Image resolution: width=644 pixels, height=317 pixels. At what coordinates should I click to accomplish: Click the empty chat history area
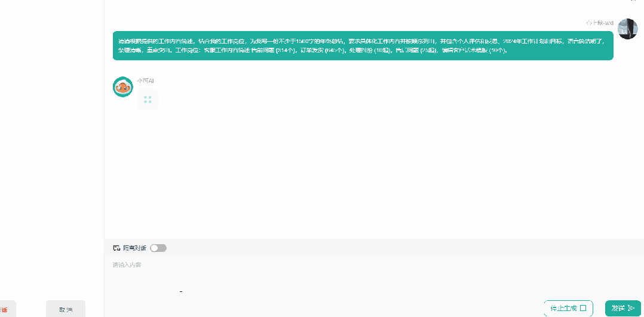coord(370,173)
